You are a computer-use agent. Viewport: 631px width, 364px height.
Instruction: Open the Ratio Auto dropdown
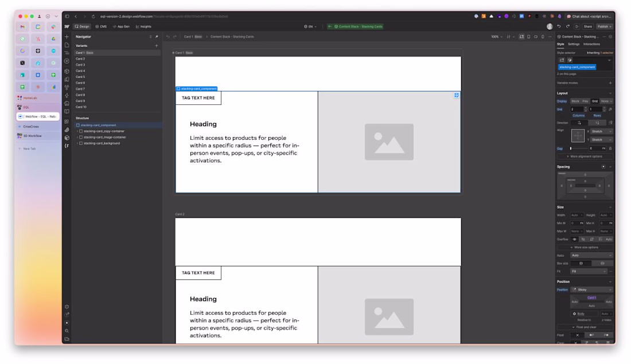pos(592,256)
